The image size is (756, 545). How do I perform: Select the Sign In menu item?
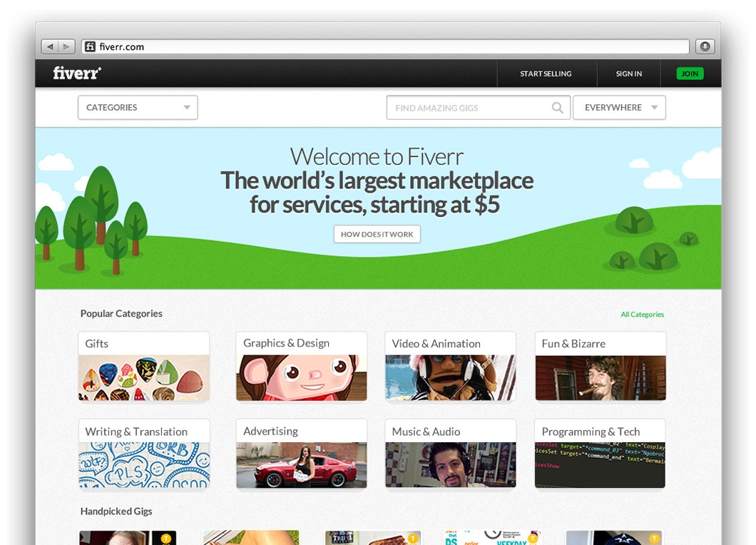pyautogui.click(x=628, y=73)
